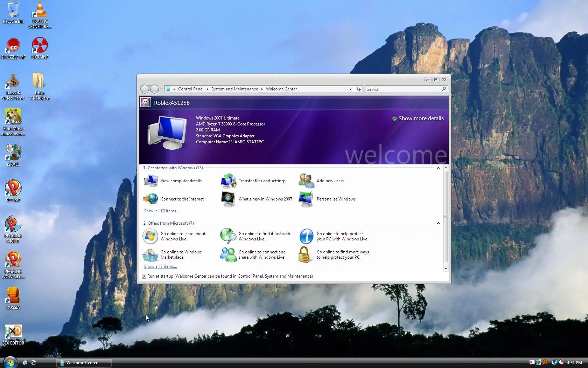588x368 pixels.
Task: Click the Roblox451258 user account picture
Action: 146,102
